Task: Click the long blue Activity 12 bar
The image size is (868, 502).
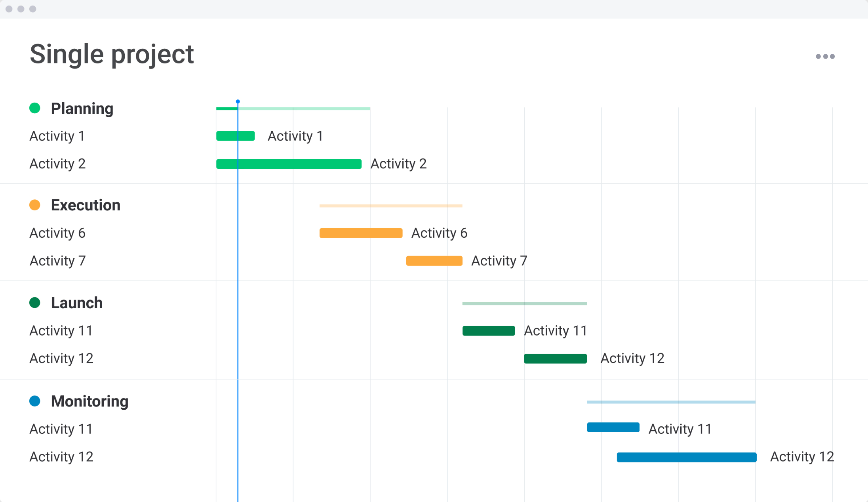Action: 686,457
